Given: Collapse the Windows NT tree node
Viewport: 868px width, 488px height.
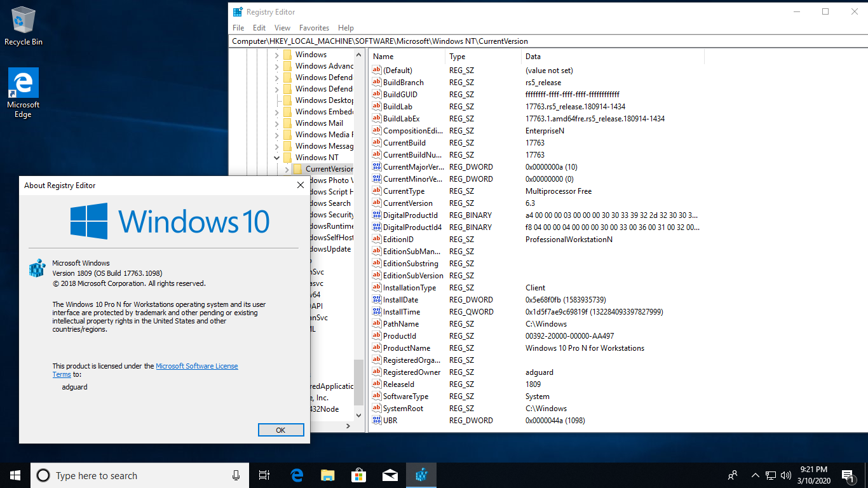Looking at the screenshot, I should click(276, 158).
